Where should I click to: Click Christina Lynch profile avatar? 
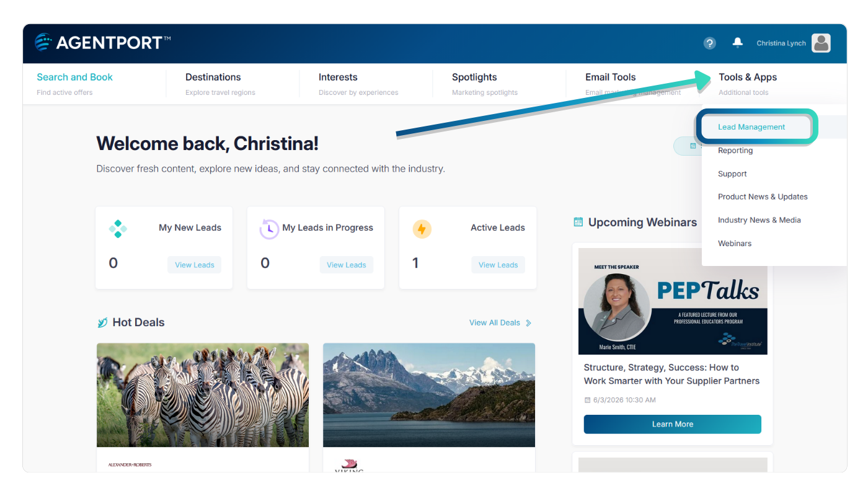821,43
